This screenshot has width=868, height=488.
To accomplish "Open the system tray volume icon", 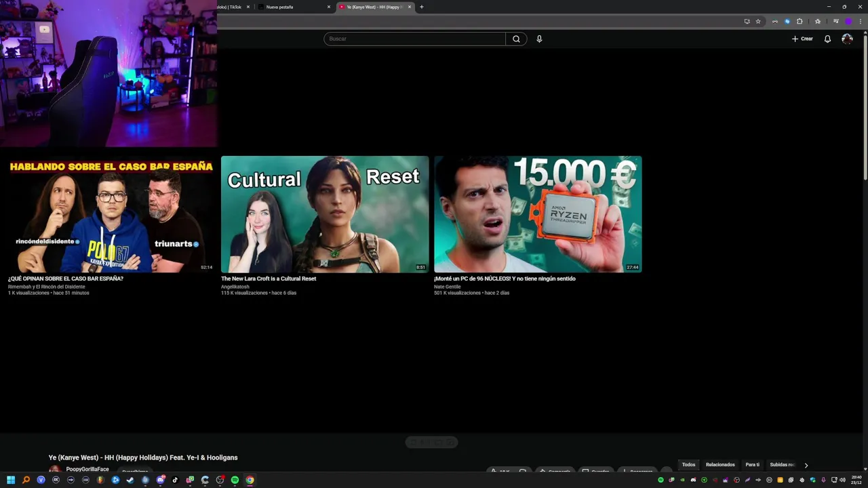I will click(843, 480).
